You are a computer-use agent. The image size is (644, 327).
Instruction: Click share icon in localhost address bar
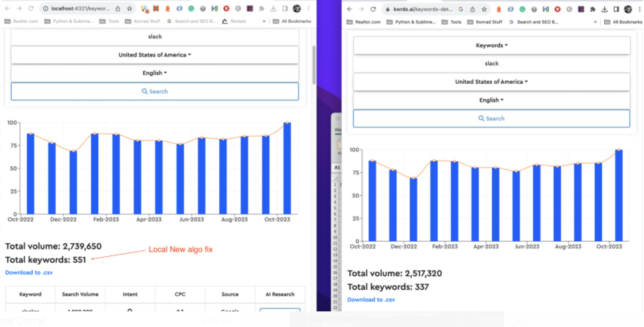tap(118, 9)
